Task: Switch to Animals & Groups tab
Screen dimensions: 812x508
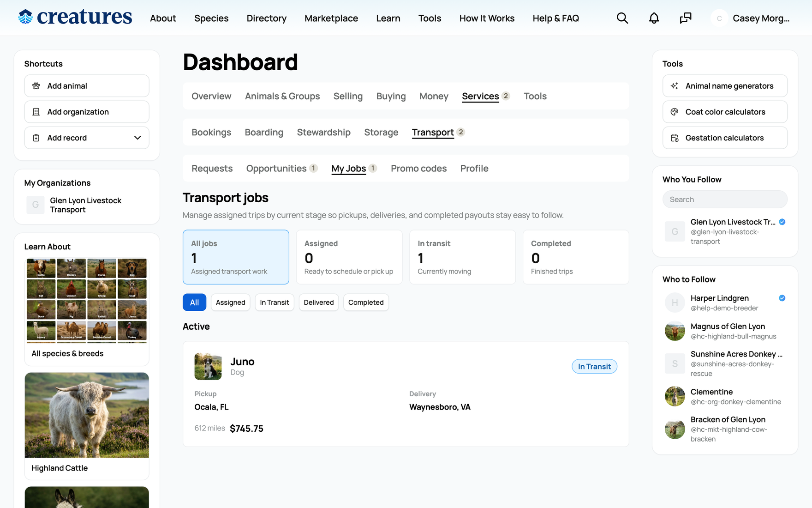Action: [282, 96]
